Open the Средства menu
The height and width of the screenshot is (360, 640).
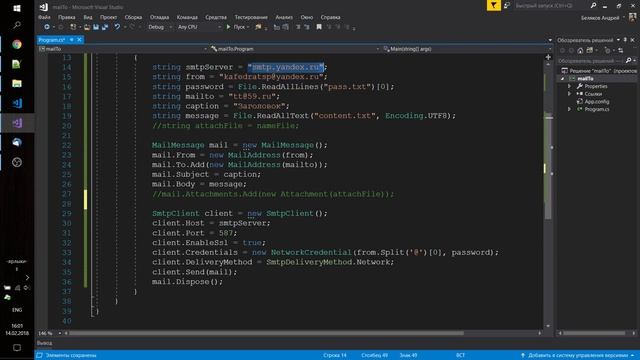click(x=216, y=17)
